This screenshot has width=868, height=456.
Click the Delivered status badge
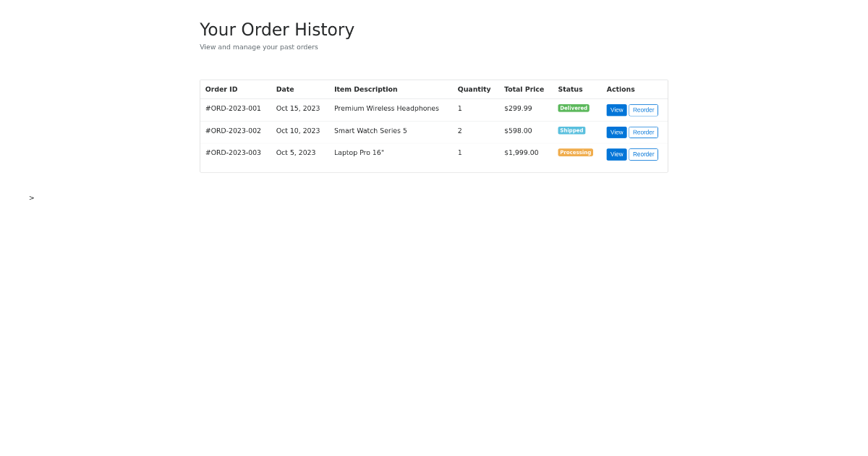pyautogui.click(x=574, y=108)
